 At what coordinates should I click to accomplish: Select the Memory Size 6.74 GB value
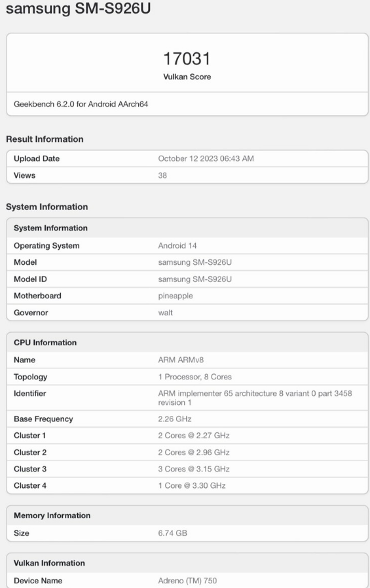coord(172,533)
